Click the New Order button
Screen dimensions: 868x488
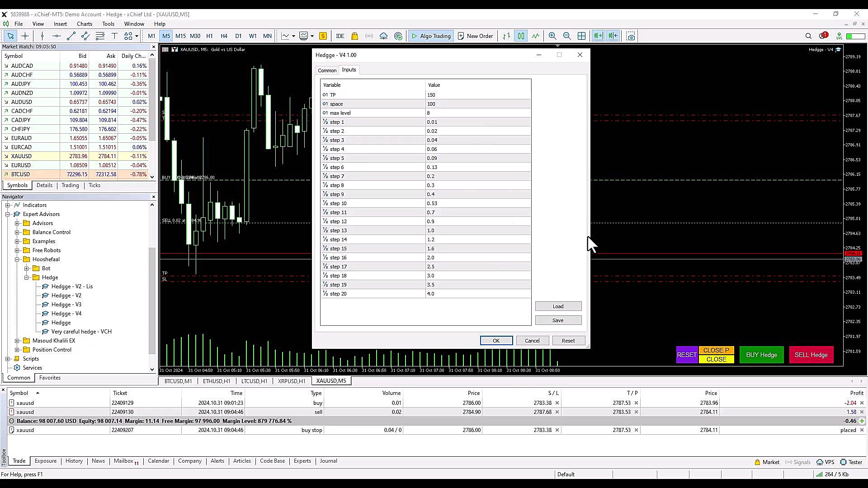pos(475,36)
